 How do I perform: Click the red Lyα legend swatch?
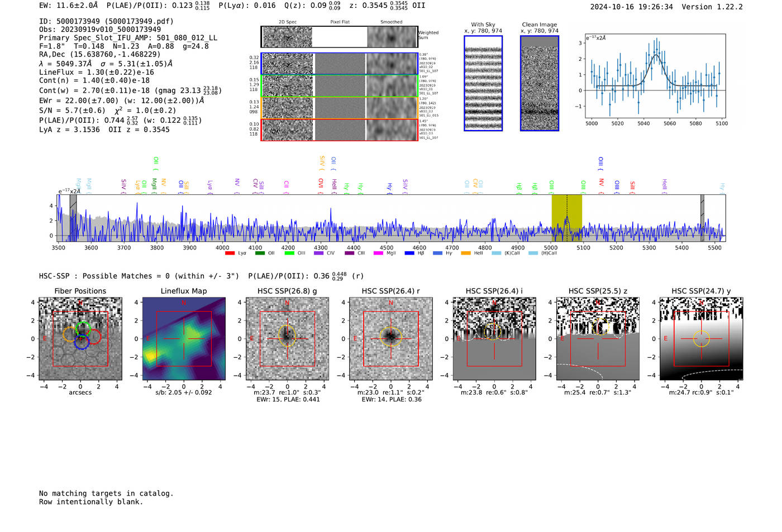coord(229,253)
